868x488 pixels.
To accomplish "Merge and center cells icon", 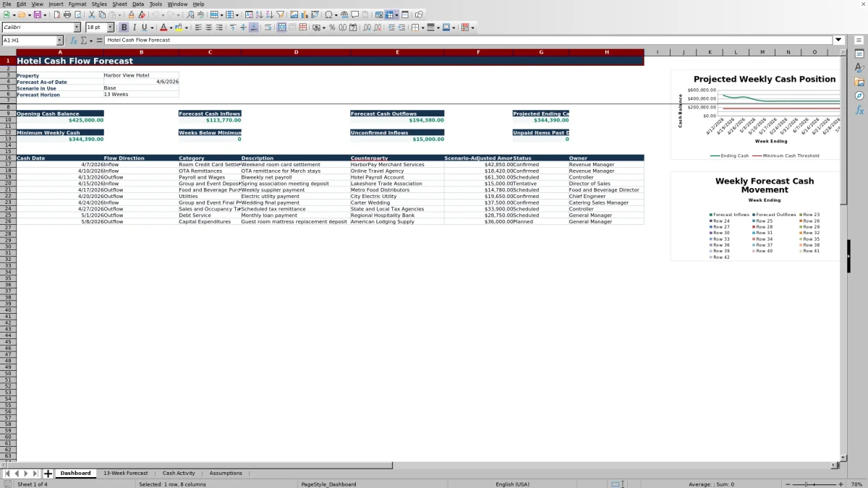I will click(x=281, y=27).
